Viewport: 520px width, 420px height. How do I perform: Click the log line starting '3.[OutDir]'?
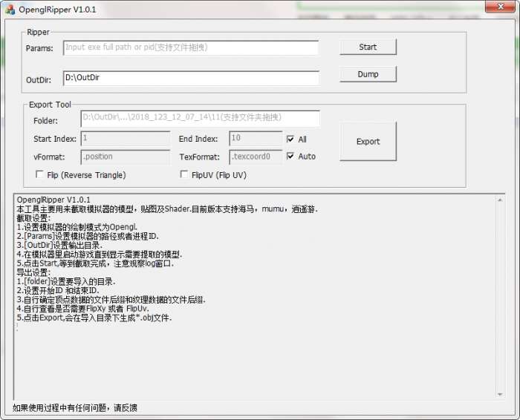[59, 246]
